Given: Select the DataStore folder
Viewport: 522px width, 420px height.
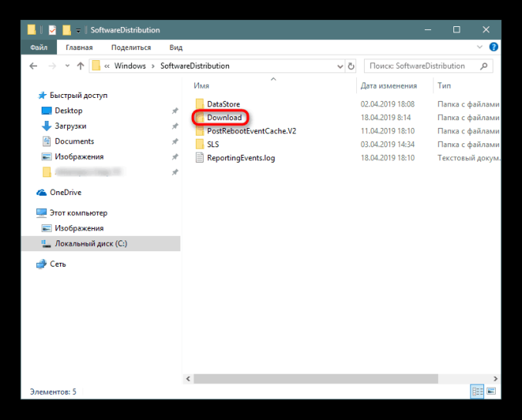Looking at the screenshot, I should [x=224, y=104].
